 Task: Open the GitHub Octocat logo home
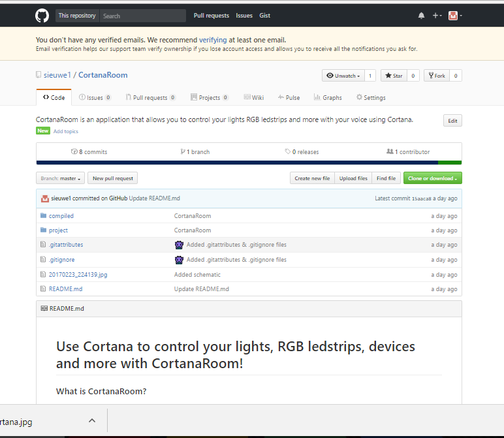click(x=42, y=16)
